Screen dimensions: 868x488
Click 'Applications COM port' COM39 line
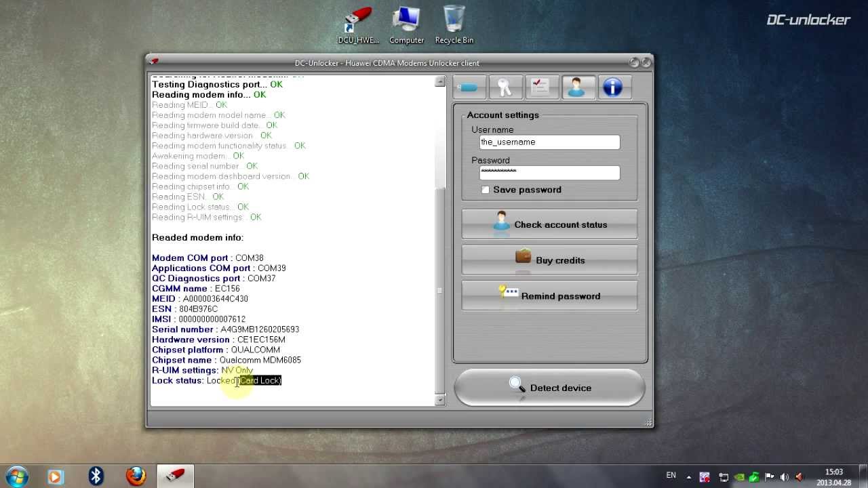point(219,268)
